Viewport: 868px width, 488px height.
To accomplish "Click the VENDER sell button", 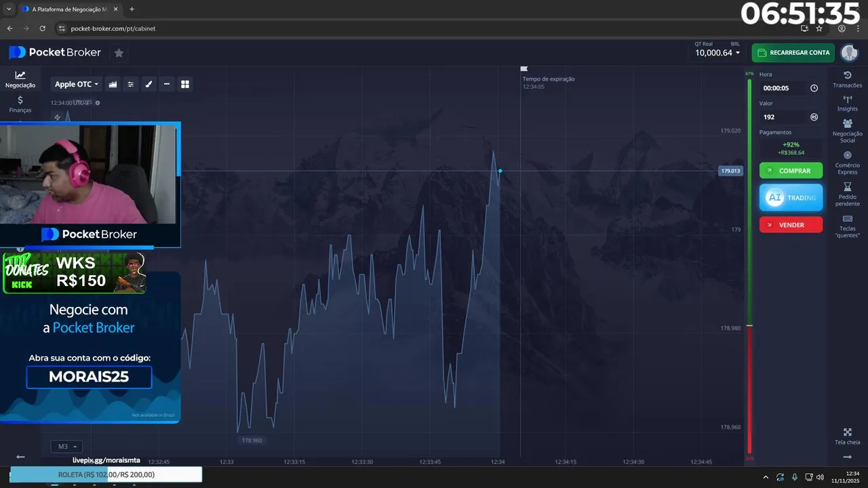I will 791,225.
